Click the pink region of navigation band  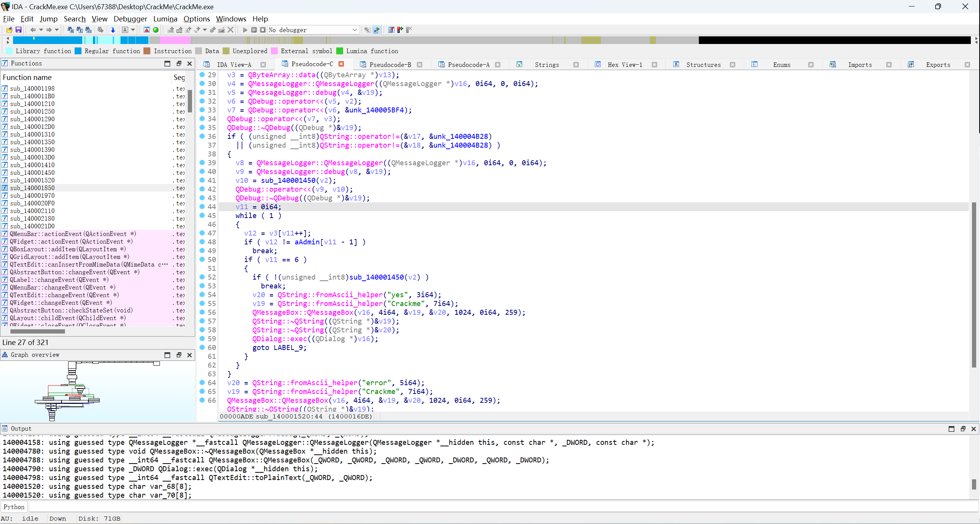[175, 40]
